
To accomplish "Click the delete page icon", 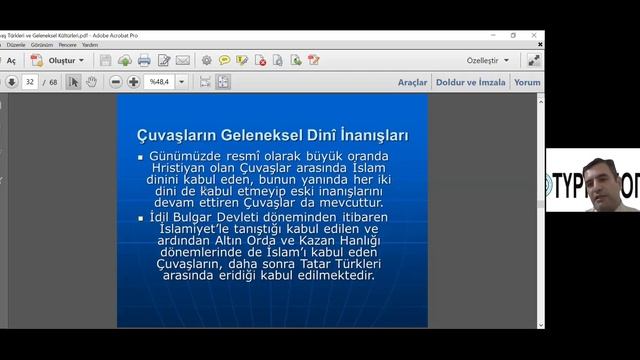I will pos(260,60).
